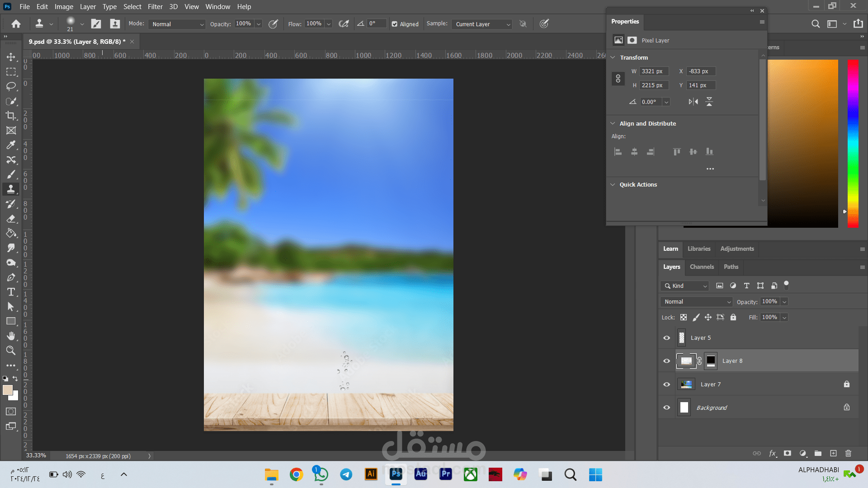Image resolution: width=868 pixels, height=488 pixels.
Task: Hide Layer 8 visibility
Action: tap(667, 361)
